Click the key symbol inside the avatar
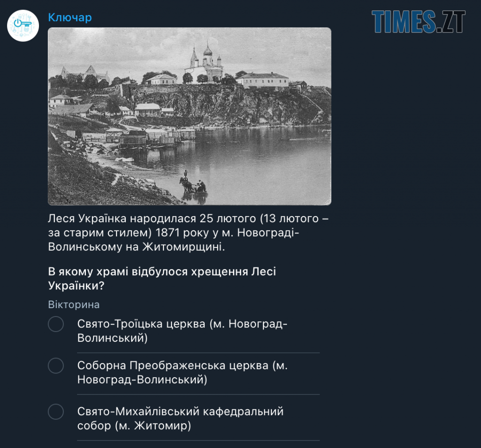Viewport: 481px width, 448px height. (x=23, y=23)
